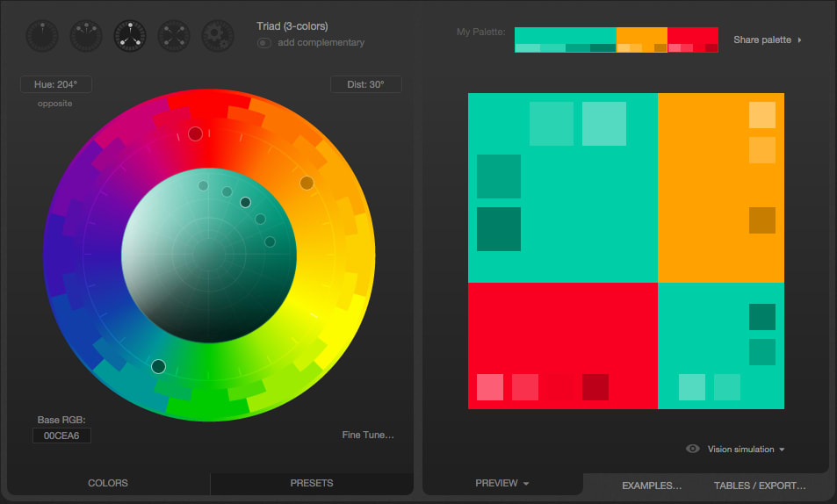Select the Free-style gear scheme icon
The height and width of the screenshot is (504, 837).
pyautogui.click(x=218, y=36)
